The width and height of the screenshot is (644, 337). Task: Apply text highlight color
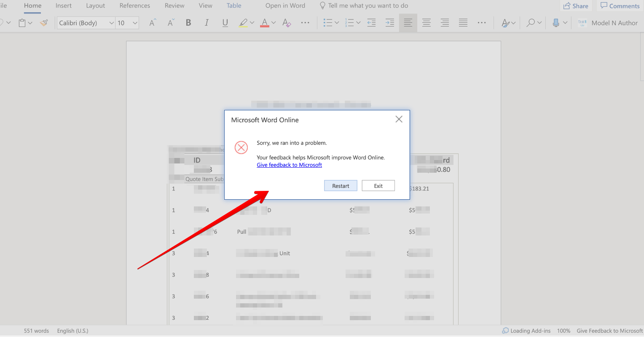244,23
